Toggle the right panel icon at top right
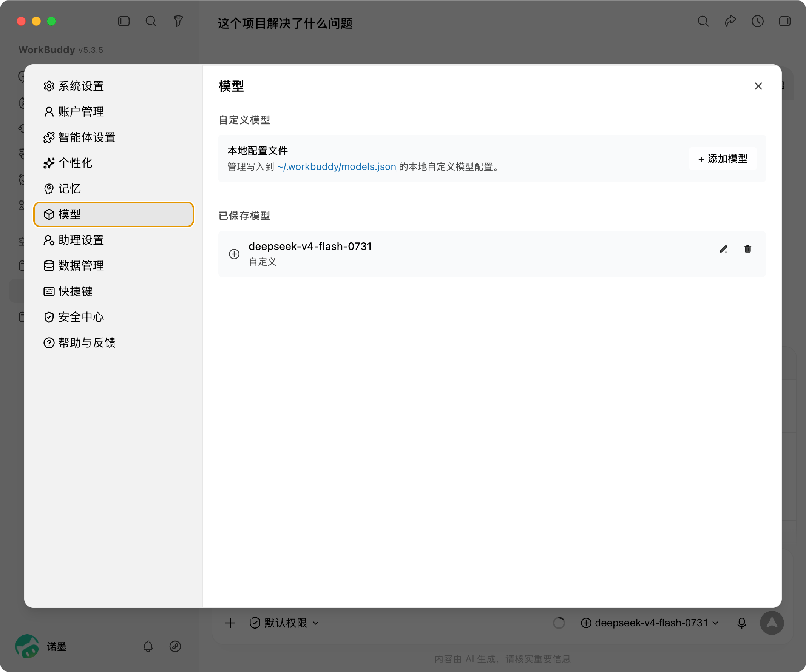 point(784,22)
